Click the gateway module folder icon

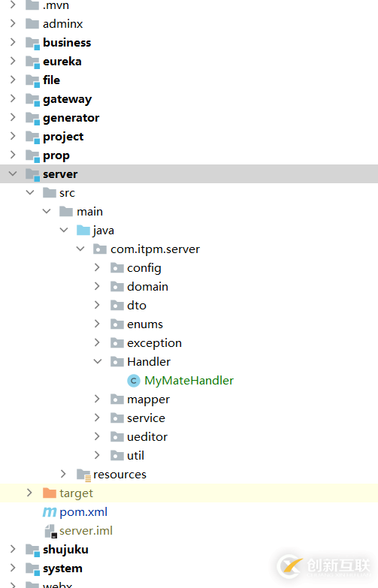pos(32,99)
